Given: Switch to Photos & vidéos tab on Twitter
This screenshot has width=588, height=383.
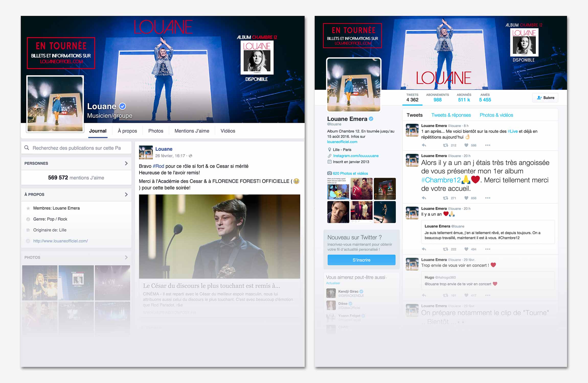Looking at the screenshot, I should (x=496, y=115).
